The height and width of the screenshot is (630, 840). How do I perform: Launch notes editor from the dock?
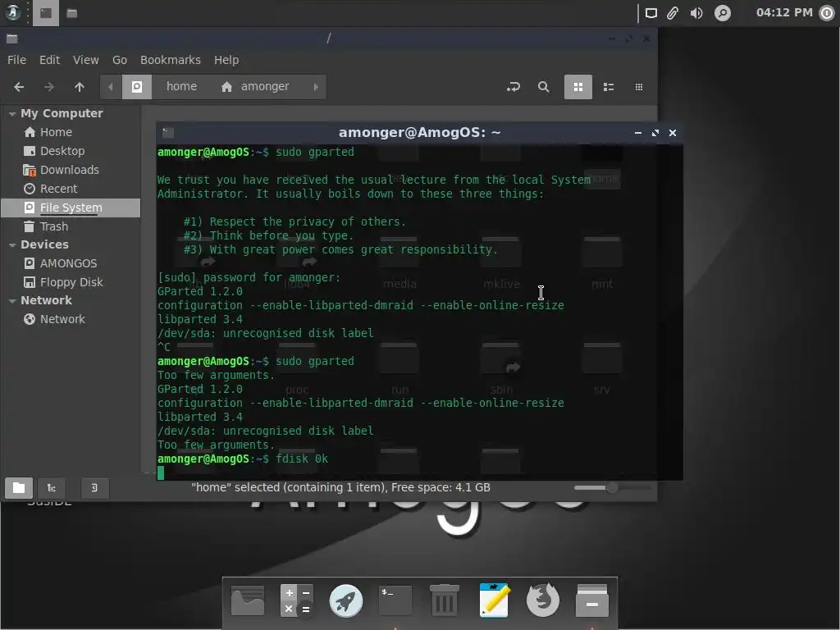point(494,600)
